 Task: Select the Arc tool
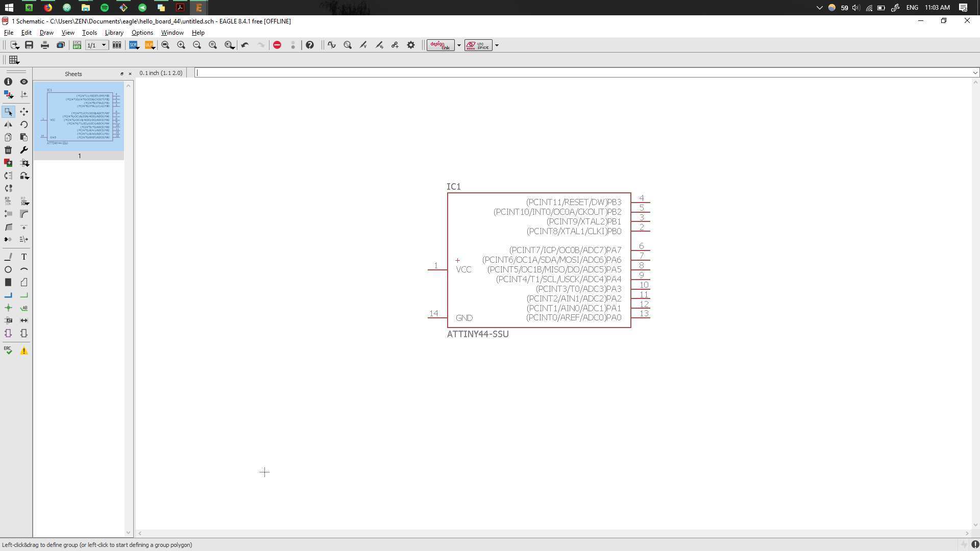[24, 269]
